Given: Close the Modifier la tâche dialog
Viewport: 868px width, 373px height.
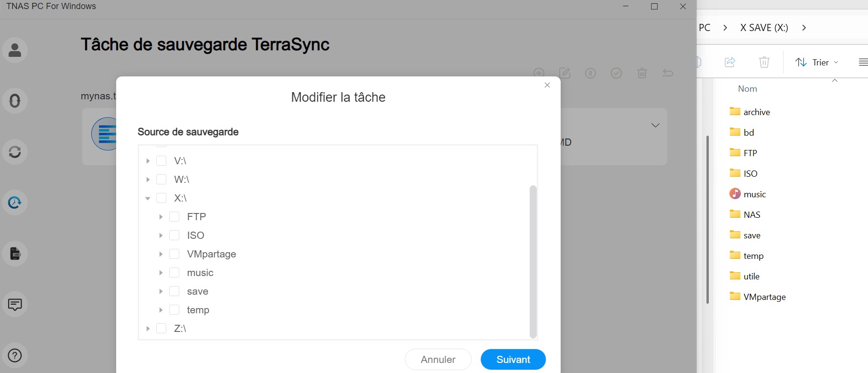Looking at the screenshot, I should [x=547, y=85].
